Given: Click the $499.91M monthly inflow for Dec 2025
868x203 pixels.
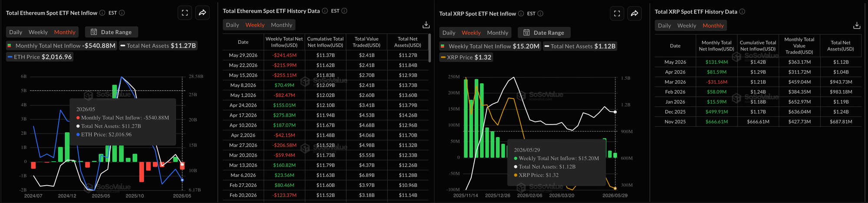Looking at the screenshot, I should point(717,111).
